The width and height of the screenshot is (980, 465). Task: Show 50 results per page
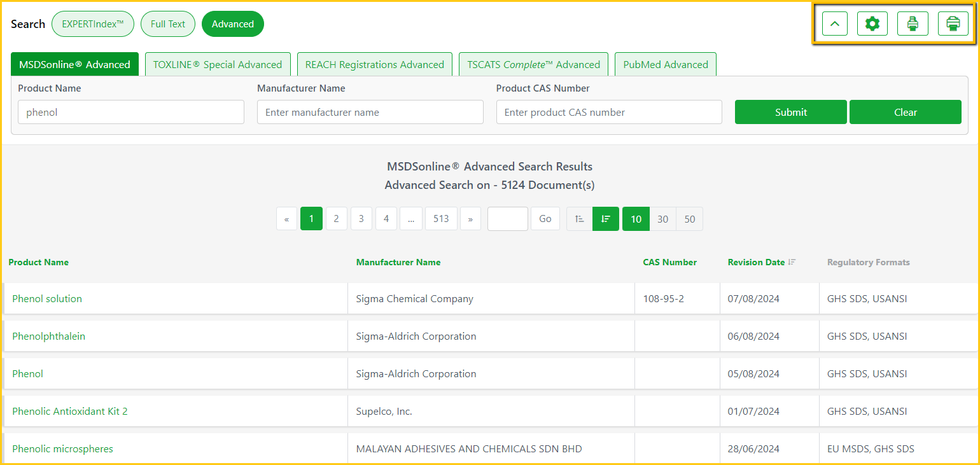[690, 219]
